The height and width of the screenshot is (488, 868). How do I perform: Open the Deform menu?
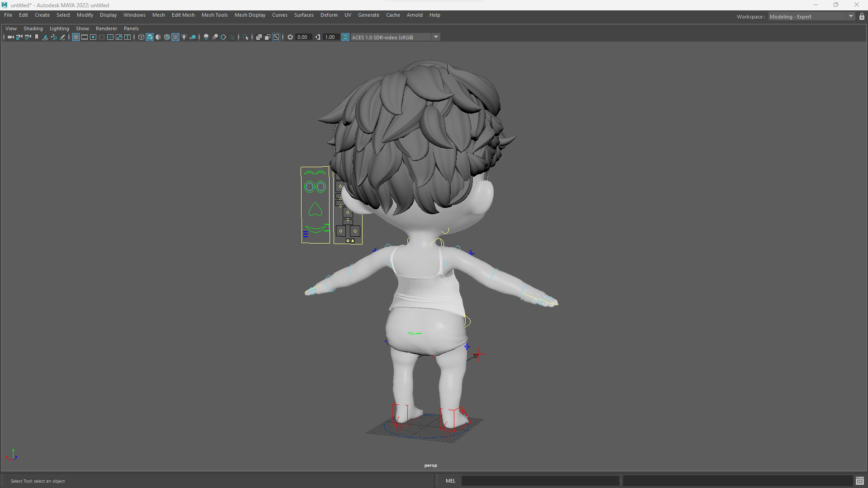click(329, 15)
